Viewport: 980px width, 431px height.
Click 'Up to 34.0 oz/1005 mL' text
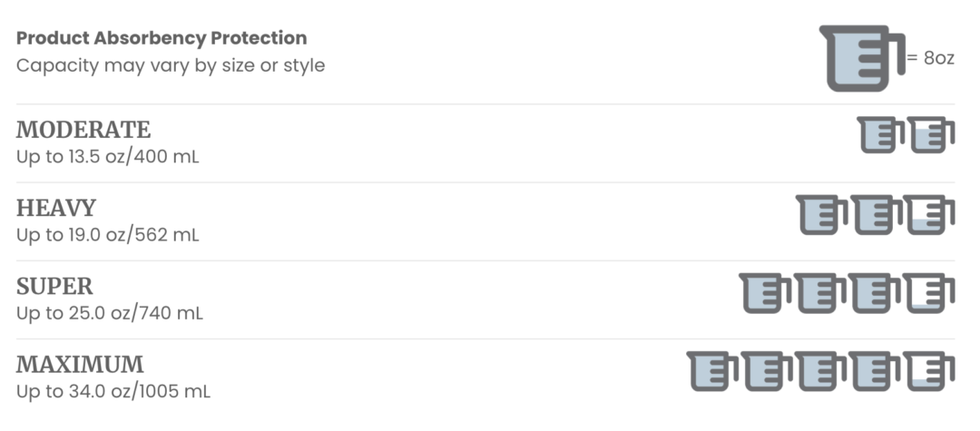coord(113,392)
